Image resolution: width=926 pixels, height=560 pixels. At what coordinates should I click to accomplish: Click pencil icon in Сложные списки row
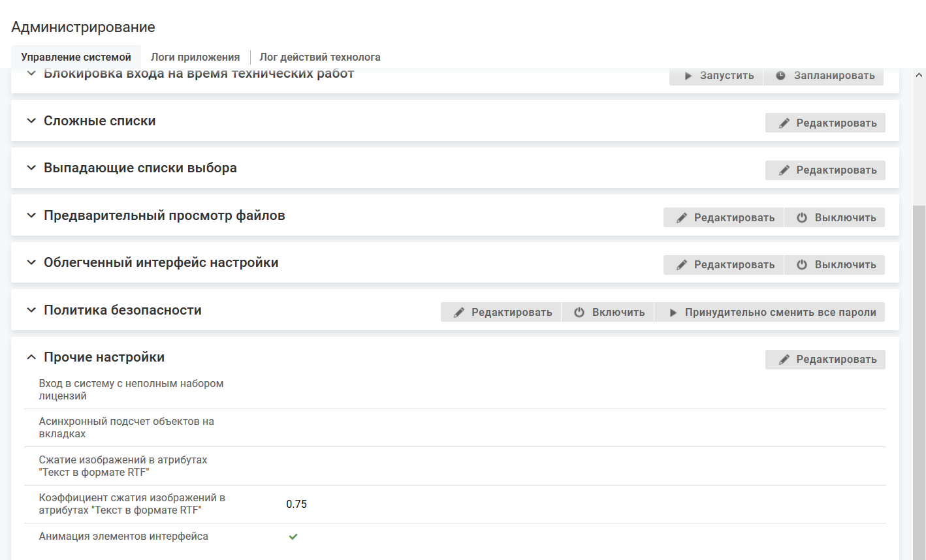pos(784,123)
